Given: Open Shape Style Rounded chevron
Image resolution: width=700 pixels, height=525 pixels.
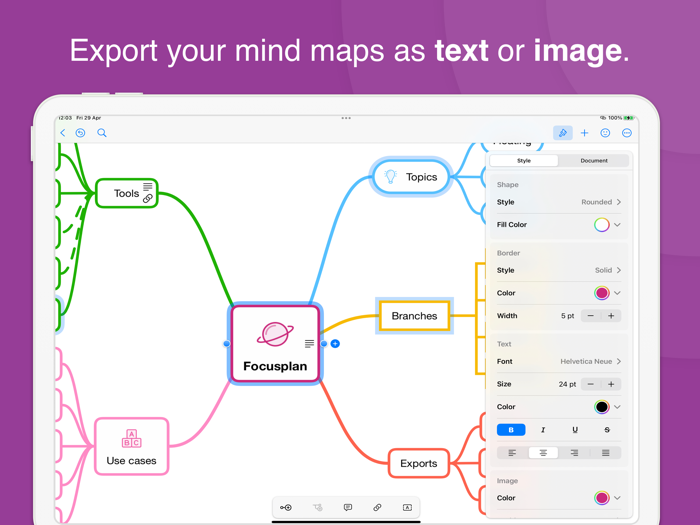Looking at the screenshot, I should (x=619, y=202).
